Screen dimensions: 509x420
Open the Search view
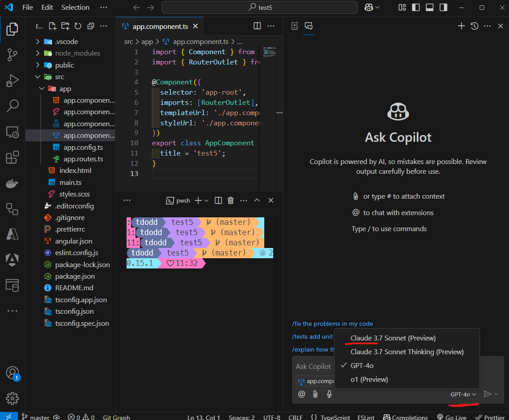(x=12, y=106)
